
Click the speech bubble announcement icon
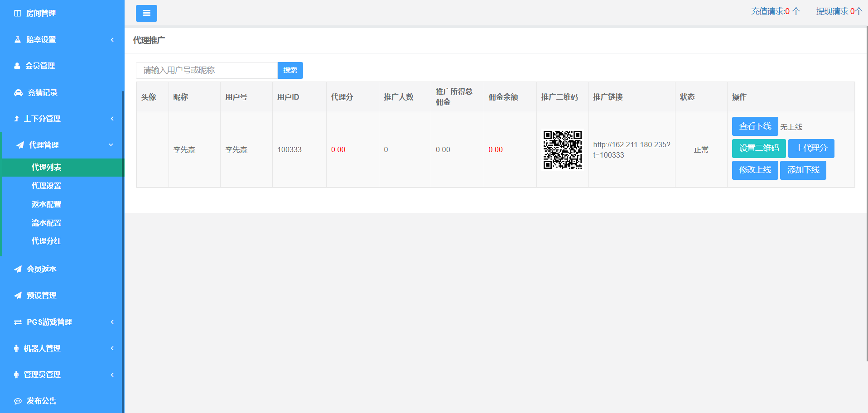point(18,401)
